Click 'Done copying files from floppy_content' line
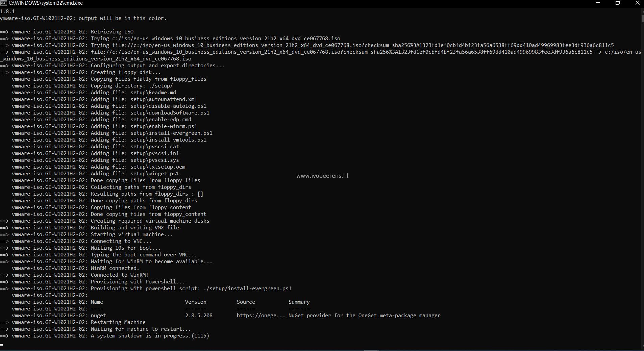The height and width of the screenshot is (351, 644). click(148, 214)
